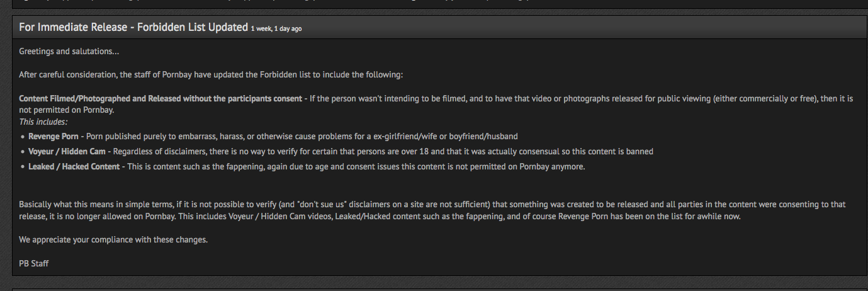Click the italic 'This includes:' line
The width and height of the screenshot is (868, 291).
click(x=43, y=122)
